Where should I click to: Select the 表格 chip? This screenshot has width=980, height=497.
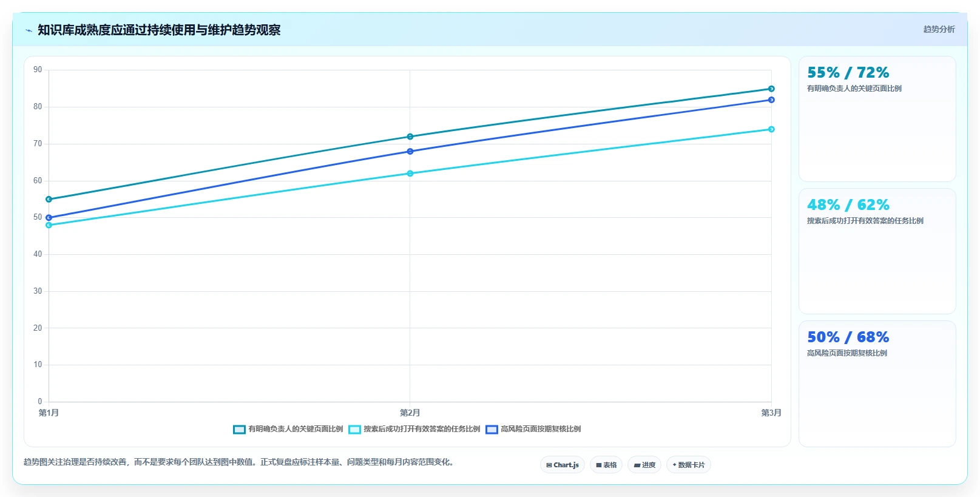click(606, 465)
